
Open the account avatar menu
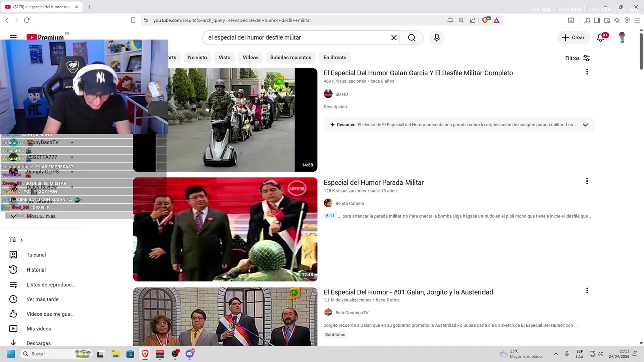(622, 38)
